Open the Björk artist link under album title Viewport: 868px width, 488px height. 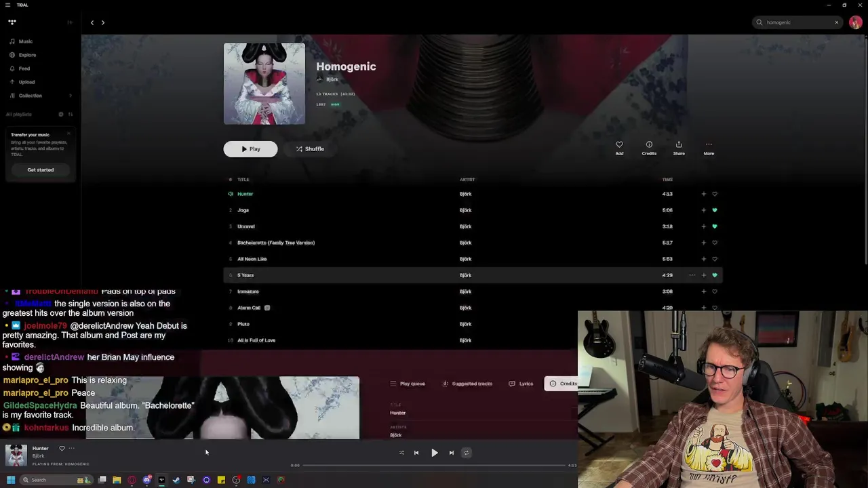click(x=332, y=79)
